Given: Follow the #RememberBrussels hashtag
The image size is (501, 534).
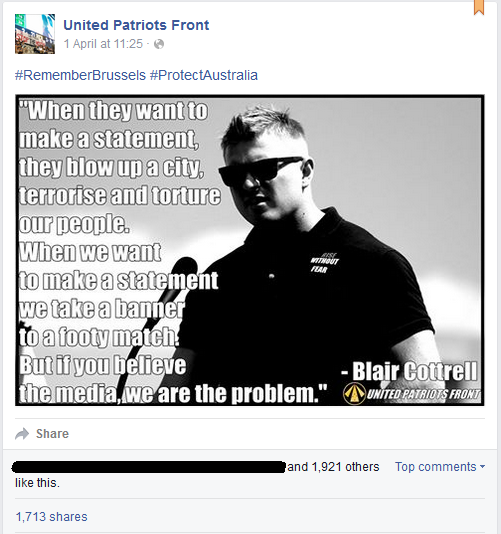Looking at the screenshot, I should [x=80, y=75].
